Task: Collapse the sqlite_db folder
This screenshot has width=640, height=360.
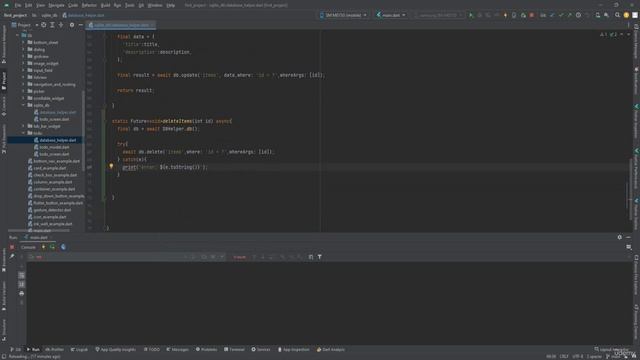Action: pos(24,105)
